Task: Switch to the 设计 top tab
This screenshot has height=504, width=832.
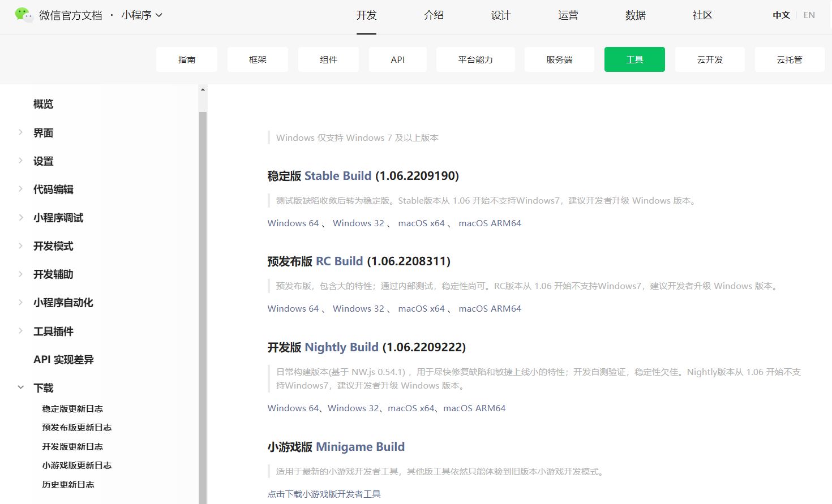Action: [501, 15]
